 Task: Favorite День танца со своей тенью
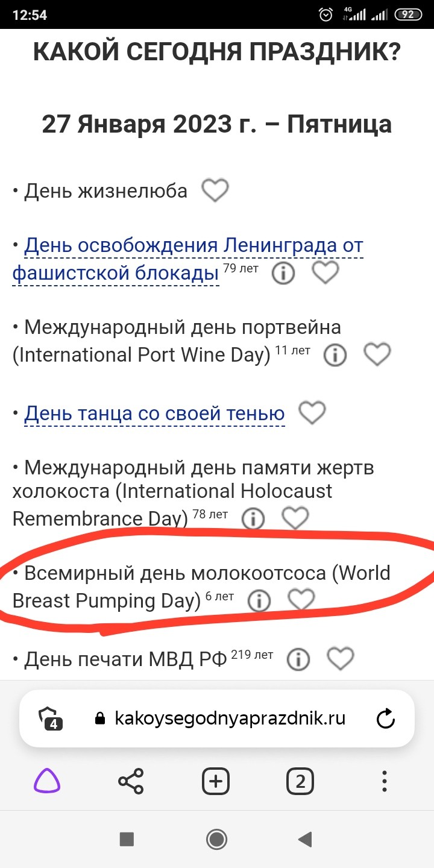pyautogui.click(x=312, y=414)
